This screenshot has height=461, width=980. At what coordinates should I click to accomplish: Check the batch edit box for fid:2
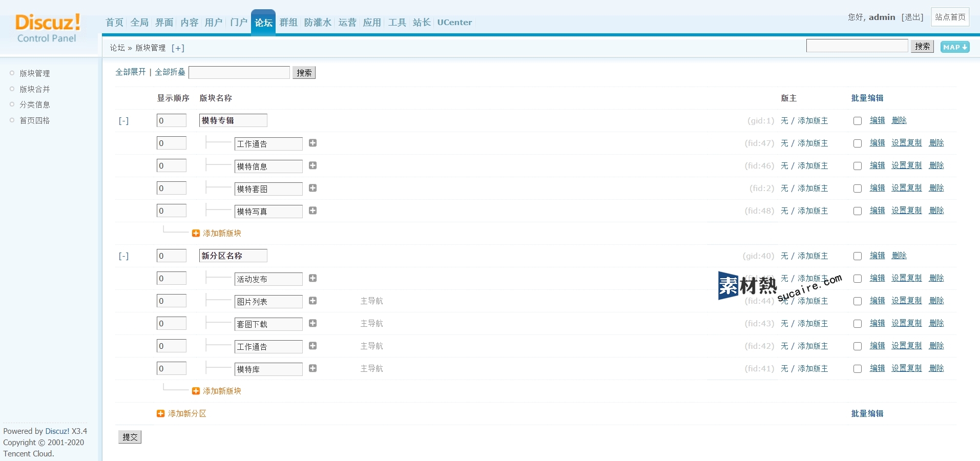click(858, 188)
